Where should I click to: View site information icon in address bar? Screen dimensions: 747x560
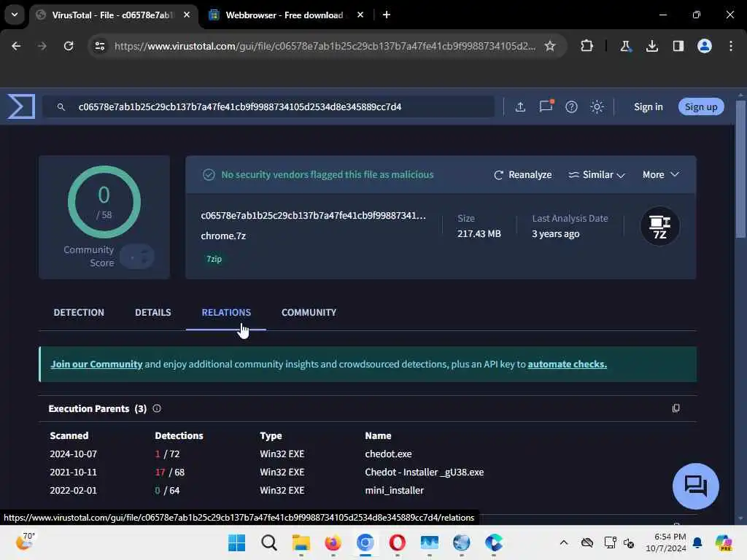tap(99, 46)
